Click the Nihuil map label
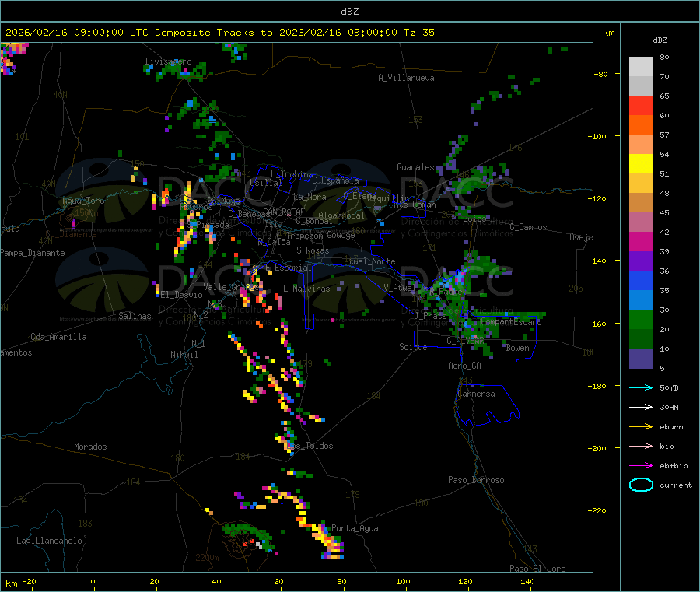Image resolution: width=700 pixels, height=592 pixels. click(184, 355)
